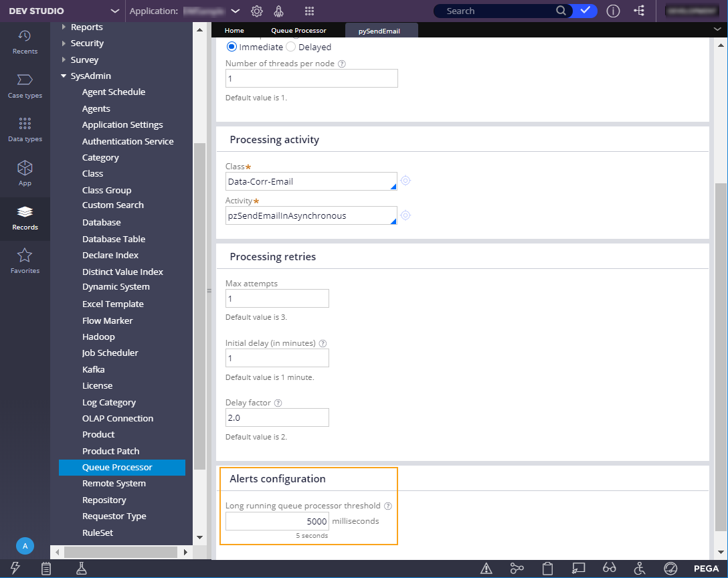Open the App explorer icon
Viewport: 728px width, 578px height.
click(x=25, y=168)
